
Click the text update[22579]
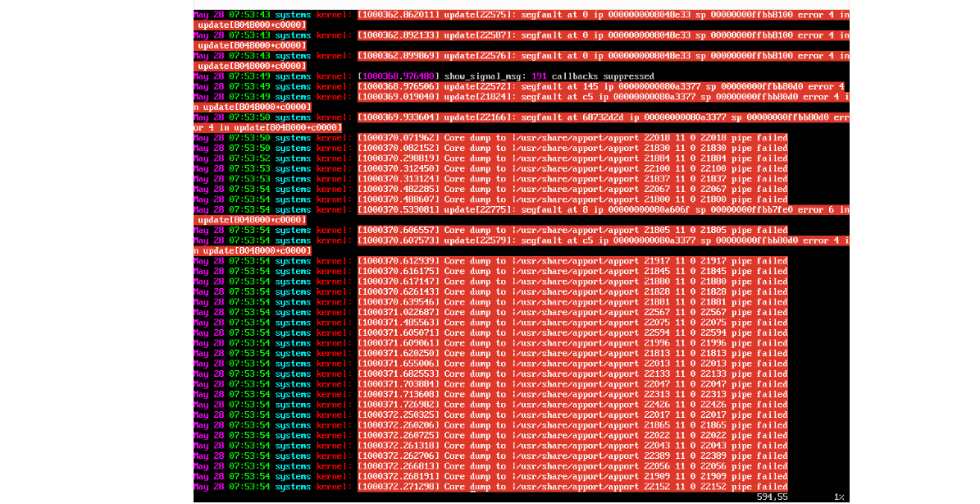[480, 241]
